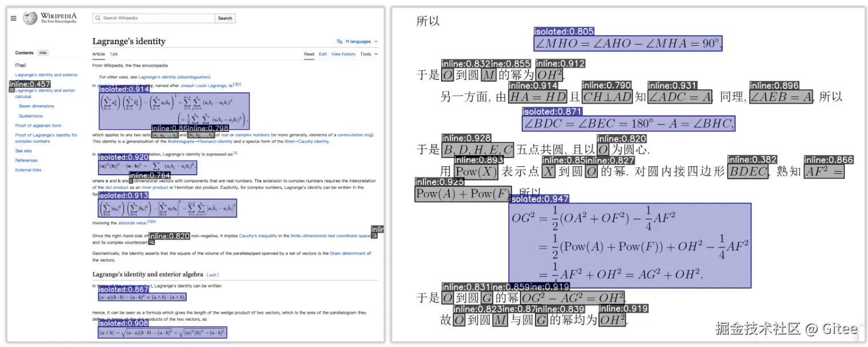Click the Lagrange's identity page title

pos(129,41)
